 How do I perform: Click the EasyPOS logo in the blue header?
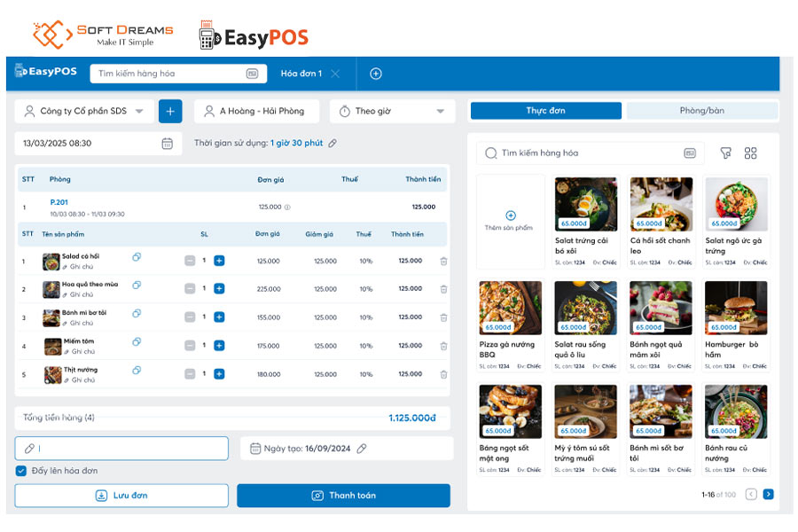[46, 71]
